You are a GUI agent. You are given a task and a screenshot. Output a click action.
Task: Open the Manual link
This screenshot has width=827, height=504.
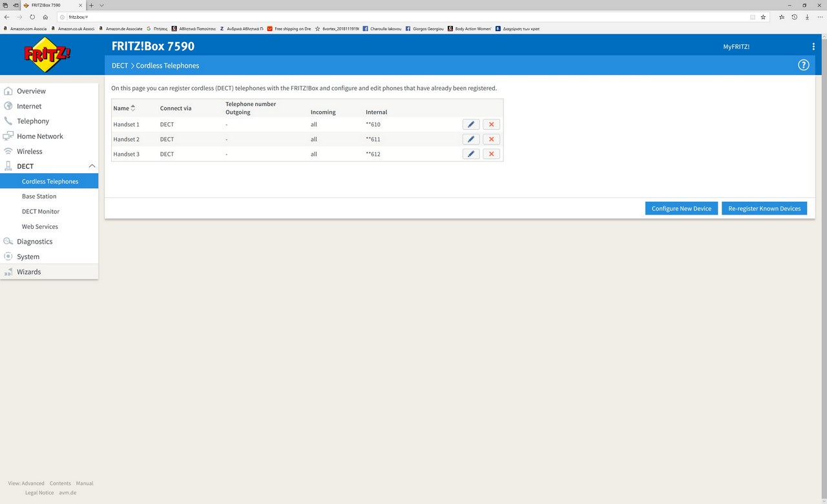(85, 483)
